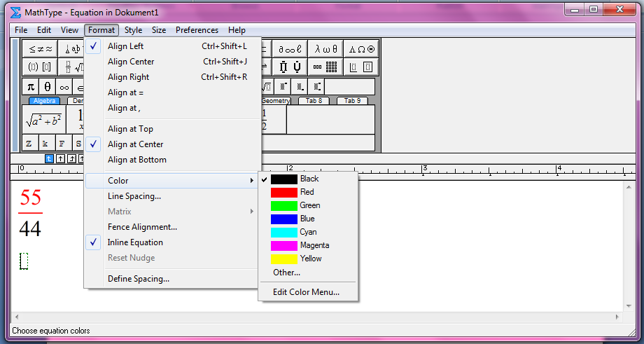Open the Preferences menu
Image resolution: width=644 pixels, height=344 pixels.
pos(197,30)
